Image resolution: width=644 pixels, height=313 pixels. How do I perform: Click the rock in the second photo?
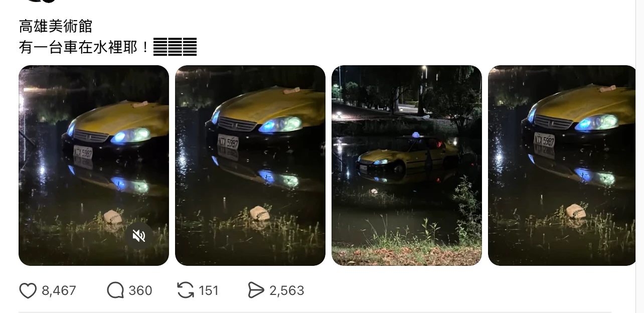(259, 213)
